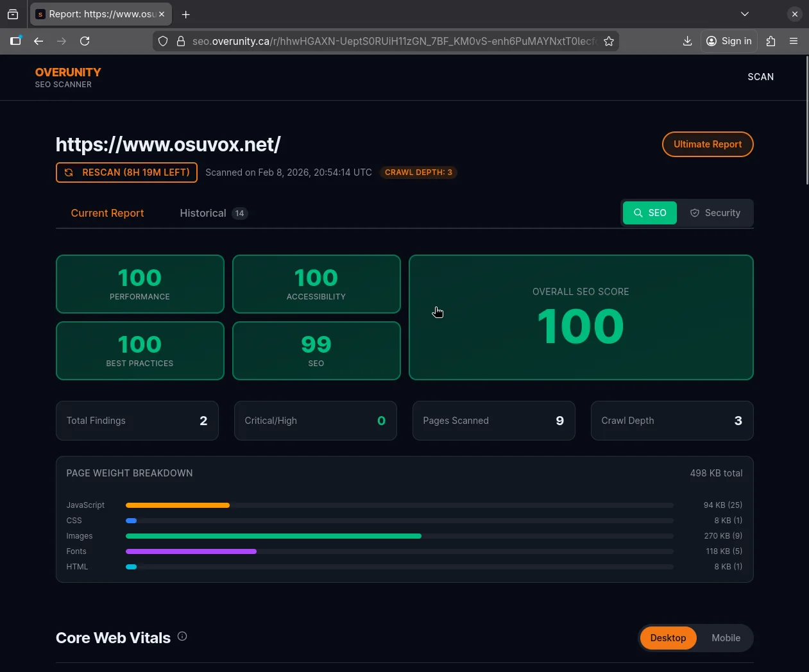809x672 pixels.
Task: Click the RESCAN (8H 19M LEFT) button
Action: (x=126, y=172)
